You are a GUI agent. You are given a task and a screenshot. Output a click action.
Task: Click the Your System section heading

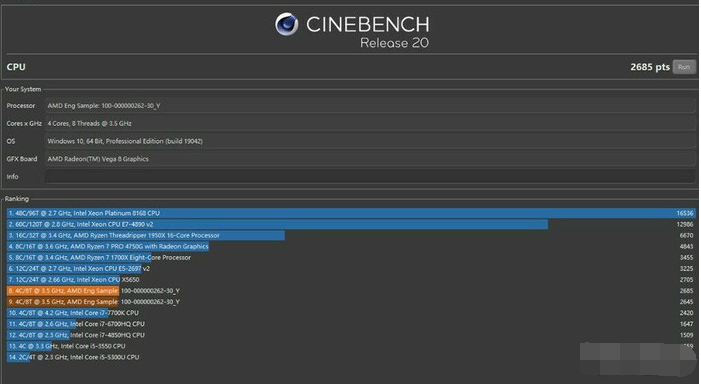(x=23, y=89)
